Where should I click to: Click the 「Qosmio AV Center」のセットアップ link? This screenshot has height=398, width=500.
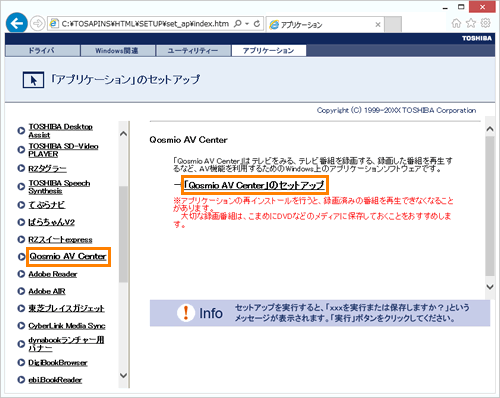click(x=254, y=185)
